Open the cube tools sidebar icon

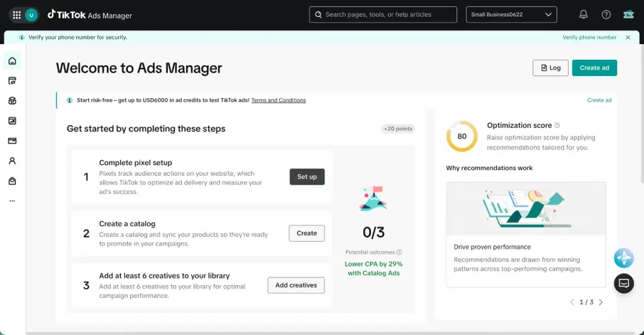[12, 101]
